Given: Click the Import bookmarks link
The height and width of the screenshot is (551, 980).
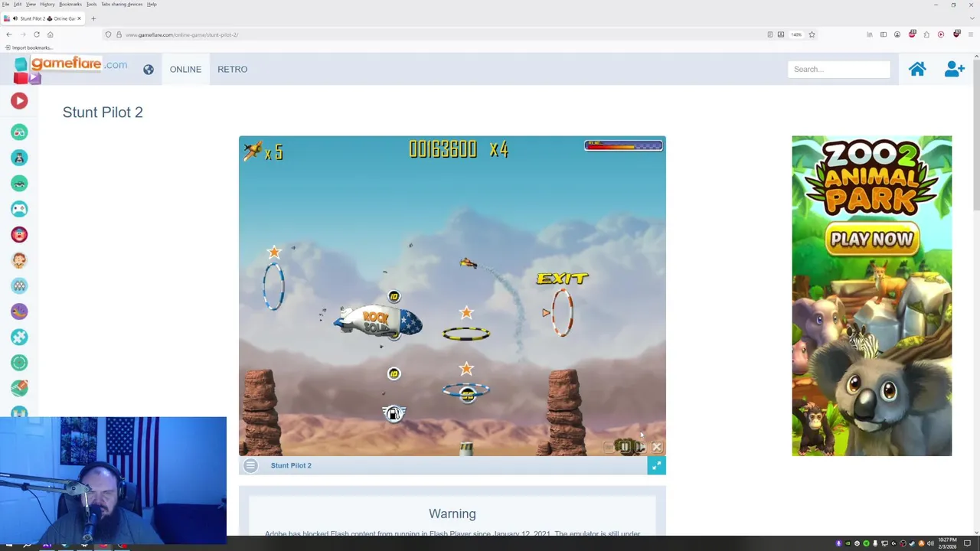Looking at the screenshot, I should pyautogui.click(x=28, y=47).
